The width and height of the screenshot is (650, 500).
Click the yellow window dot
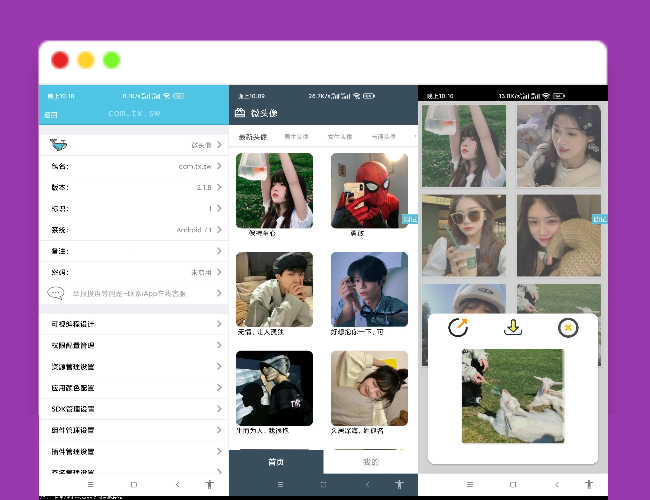point(86,60)
